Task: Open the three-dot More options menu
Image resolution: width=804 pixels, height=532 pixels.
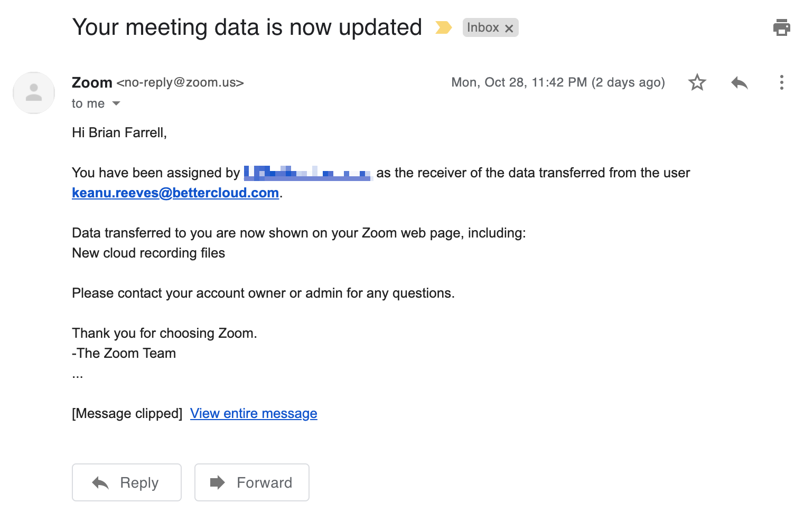Action: click(x=781, y=82)
